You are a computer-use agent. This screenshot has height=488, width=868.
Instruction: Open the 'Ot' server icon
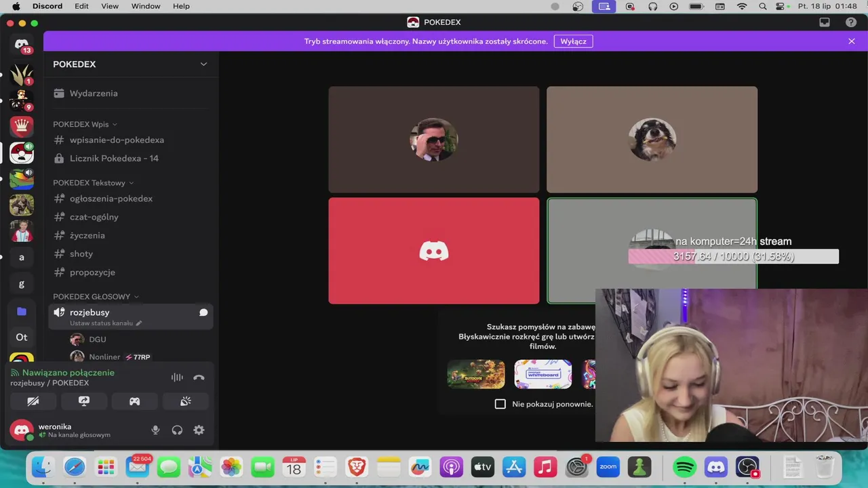pyautogui.click(x=22, y=337)
